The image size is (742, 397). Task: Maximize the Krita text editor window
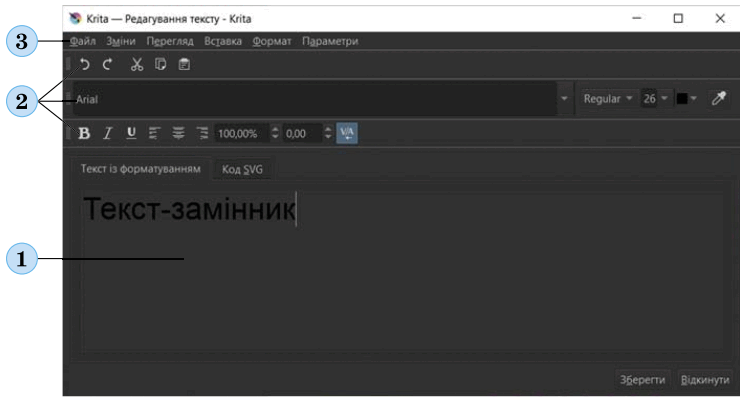678,18
